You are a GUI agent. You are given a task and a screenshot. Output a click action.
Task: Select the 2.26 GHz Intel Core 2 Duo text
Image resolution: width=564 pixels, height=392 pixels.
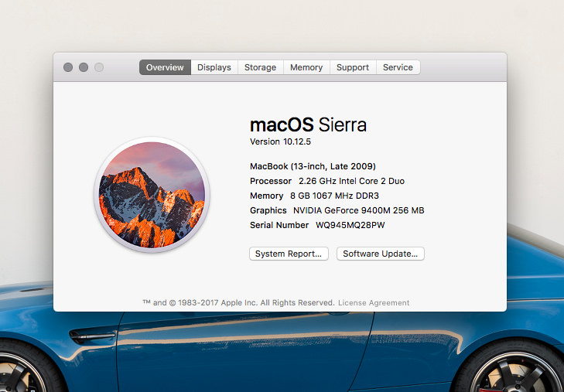(352, 181)
